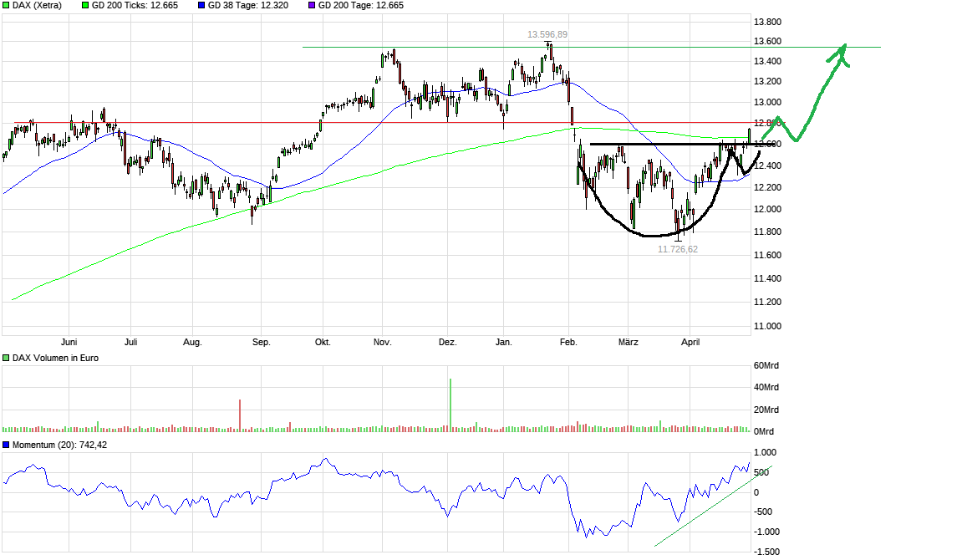Viewport: 962px width, 560px height.
Task: Click the 13.400 price axis label
Action: (x=767, y=61)
